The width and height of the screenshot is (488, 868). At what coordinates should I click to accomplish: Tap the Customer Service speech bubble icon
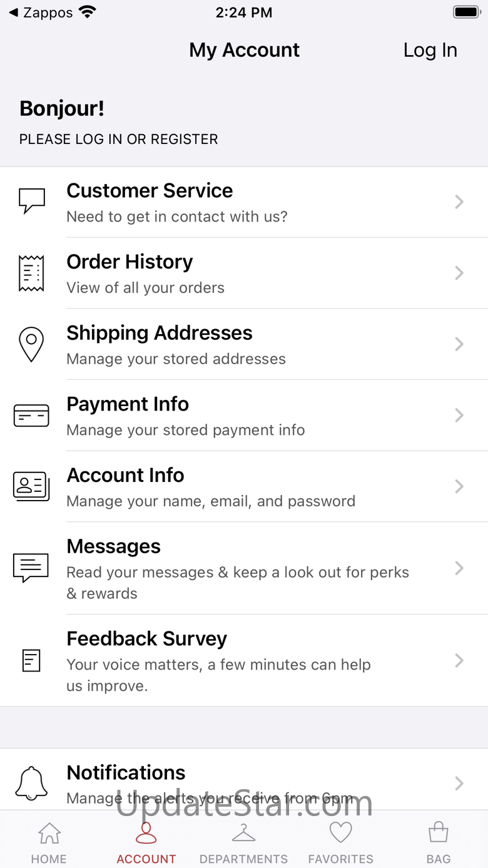31,201
